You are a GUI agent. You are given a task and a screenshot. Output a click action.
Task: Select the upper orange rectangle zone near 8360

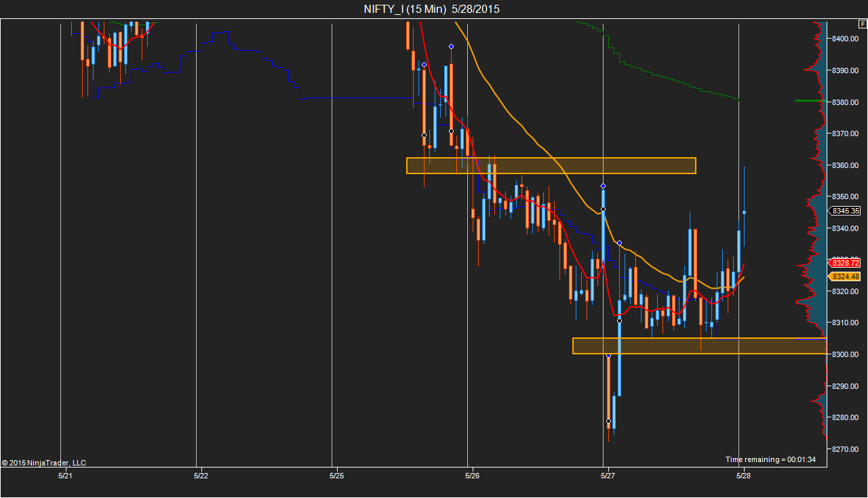pos(551,165)
